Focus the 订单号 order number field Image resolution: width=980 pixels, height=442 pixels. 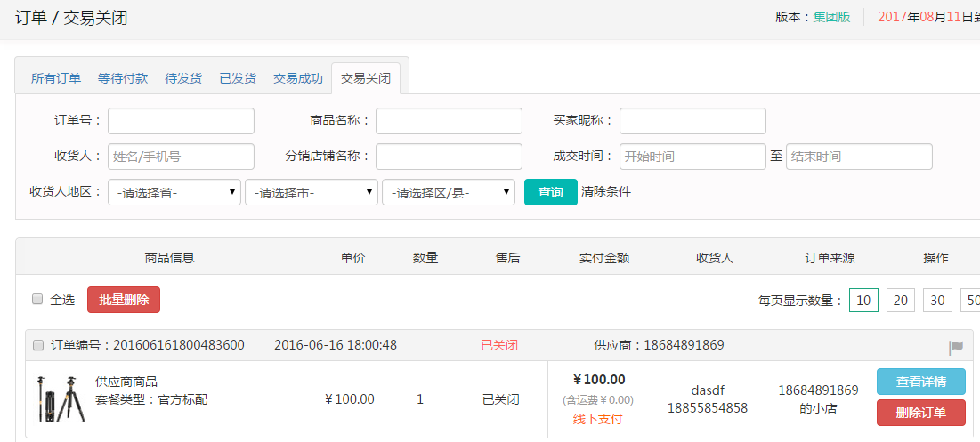tap(181, 121)
